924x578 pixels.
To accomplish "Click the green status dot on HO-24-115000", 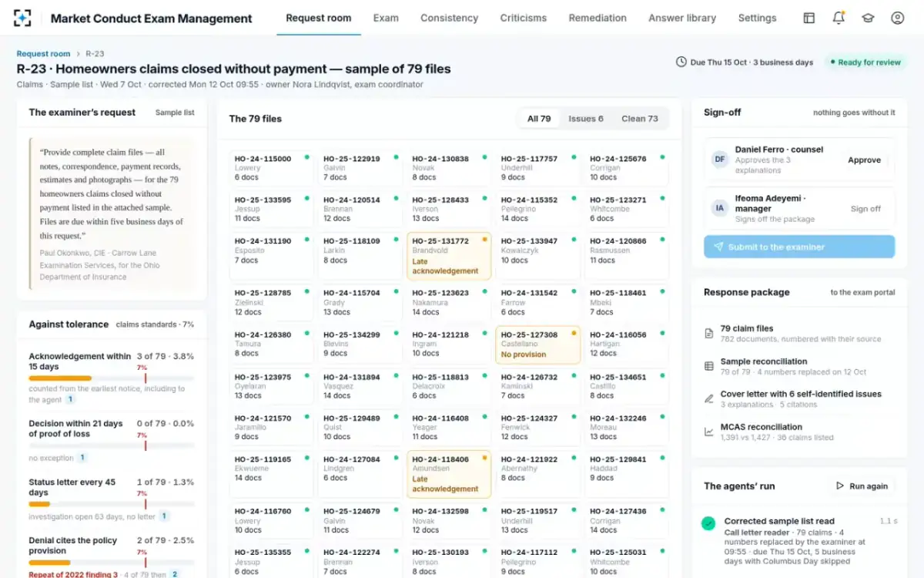I will click(x=306, y=157).
